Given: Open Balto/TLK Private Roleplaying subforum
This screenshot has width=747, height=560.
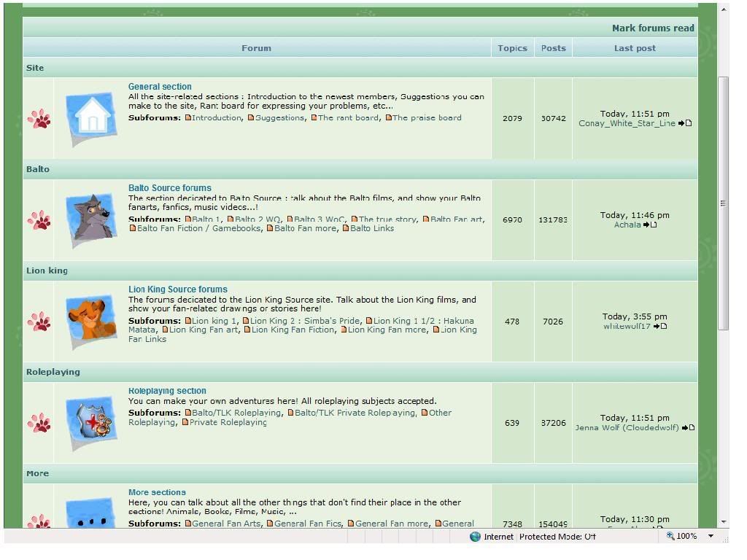Looking at the screenshot, I should click(x=355, y=413).
